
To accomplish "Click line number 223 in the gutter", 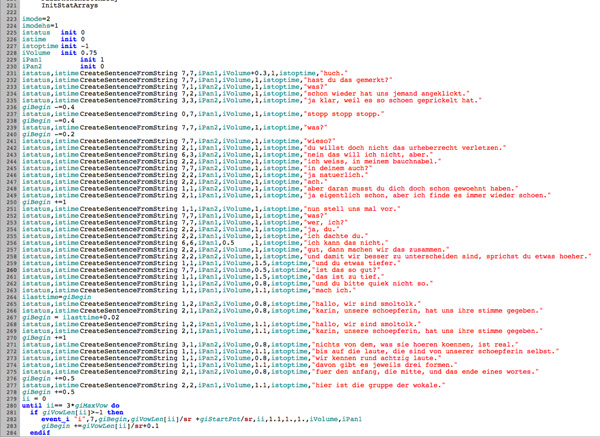I will (x=9, y=19).
